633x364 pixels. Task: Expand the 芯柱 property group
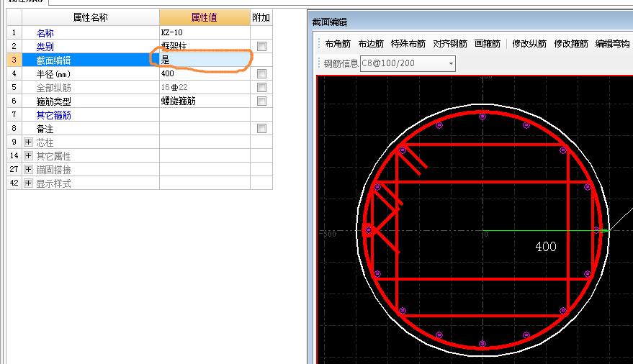coord(28,142)
